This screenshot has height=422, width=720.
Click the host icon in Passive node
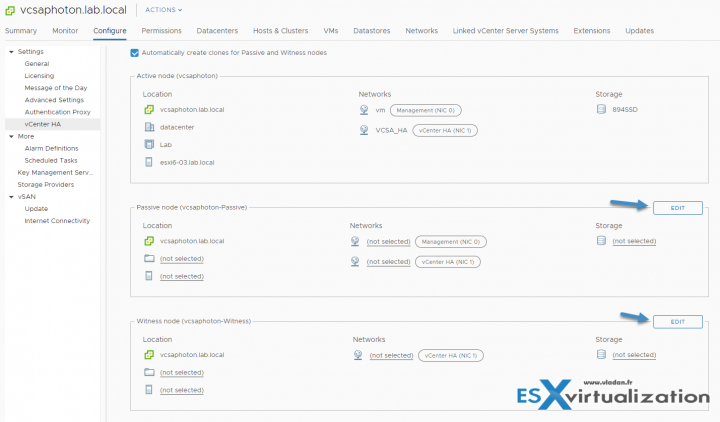click(x=149, y=276)
